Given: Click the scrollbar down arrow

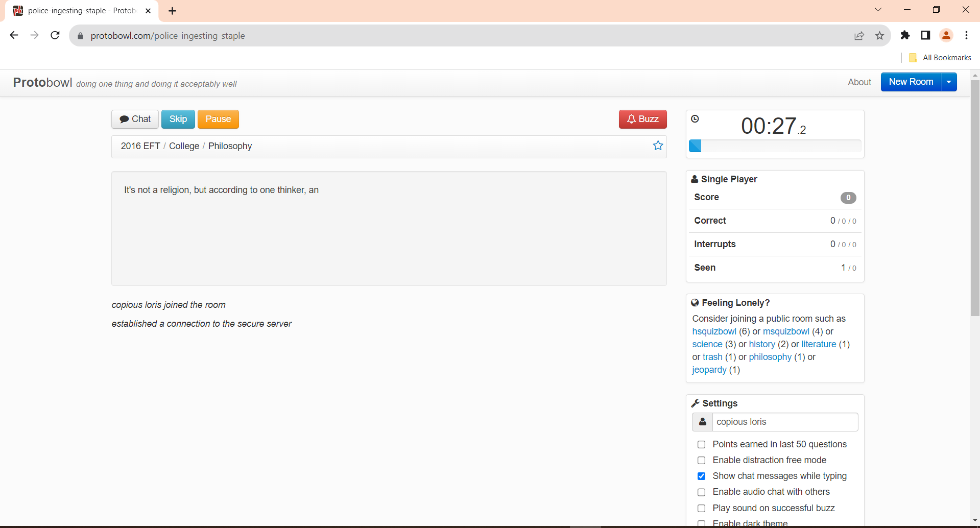Looking at the screenshot, I should click(x=975, y=520).
